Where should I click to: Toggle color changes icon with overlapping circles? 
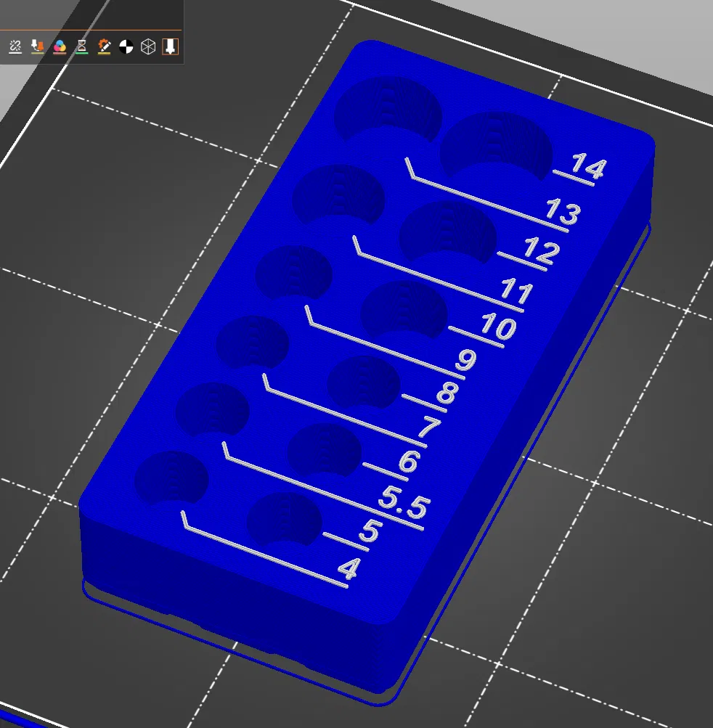[60, 46]
